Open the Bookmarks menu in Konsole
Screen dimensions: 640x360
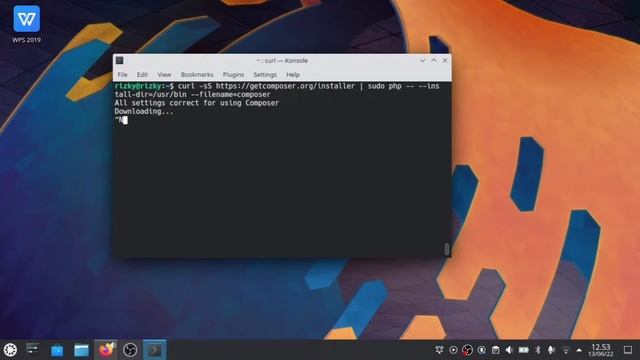coord(197,75)
